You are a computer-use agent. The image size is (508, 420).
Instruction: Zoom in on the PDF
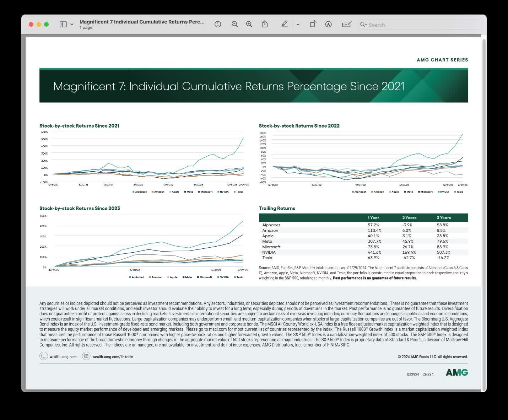click(x=249, y=24)
